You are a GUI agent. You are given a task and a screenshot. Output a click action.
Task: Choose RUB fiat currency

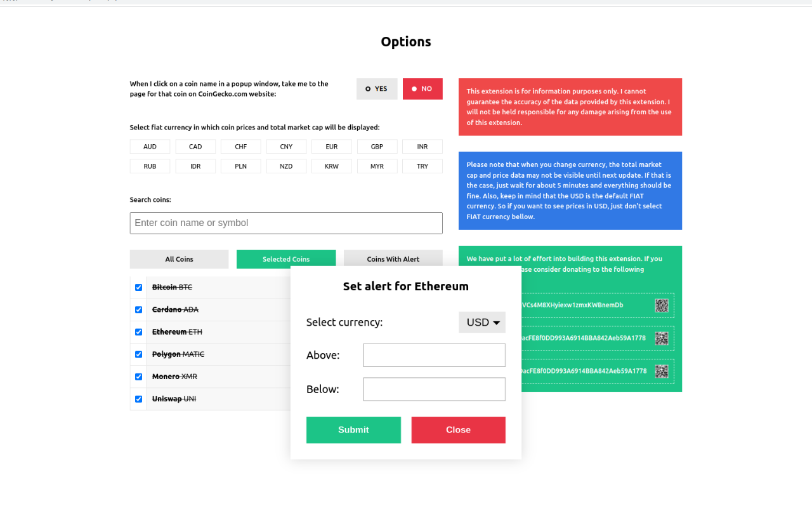point(150,166)
